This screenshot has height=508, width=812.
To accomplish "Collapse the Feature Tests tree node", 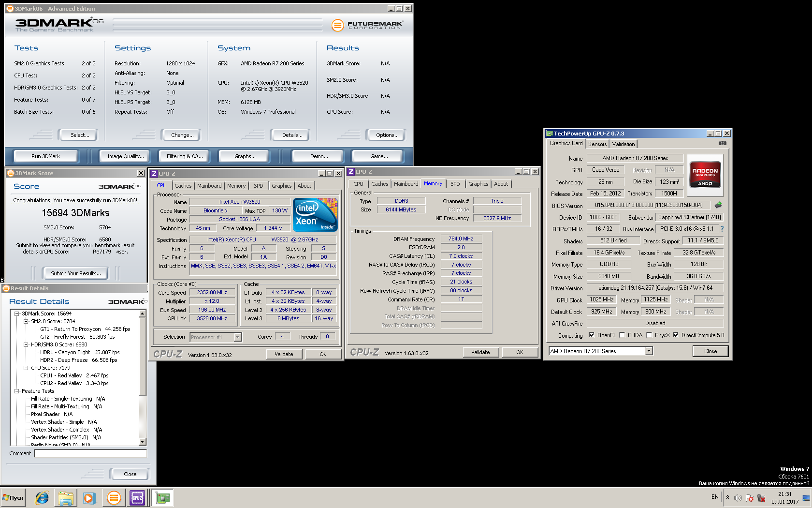I will coord(17,391).
